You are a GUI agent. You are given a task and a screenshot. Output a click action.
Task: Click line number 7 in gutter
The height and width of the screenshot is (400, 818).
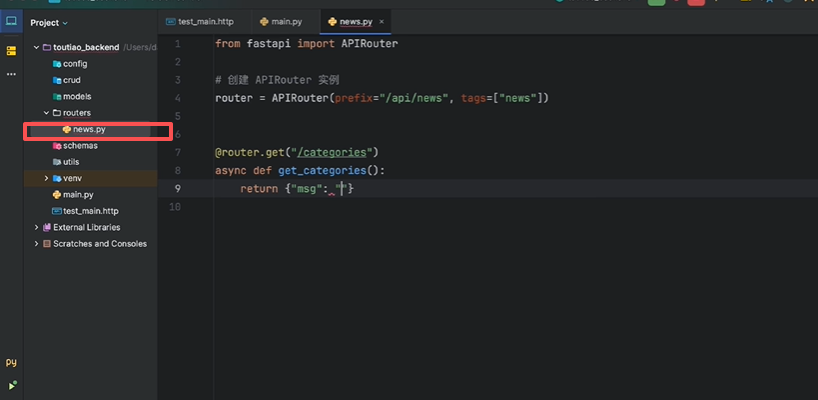(178, 152)
